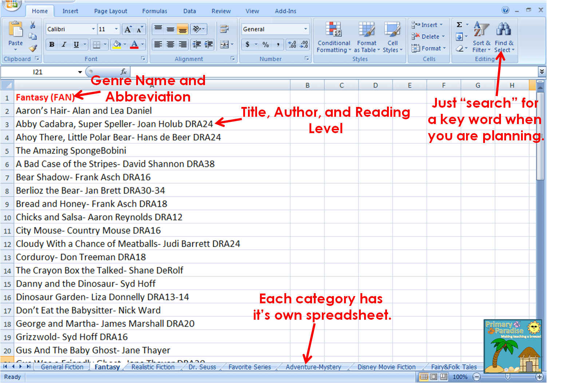
Task: Apply percent style to cell
Action: [266, 45]
